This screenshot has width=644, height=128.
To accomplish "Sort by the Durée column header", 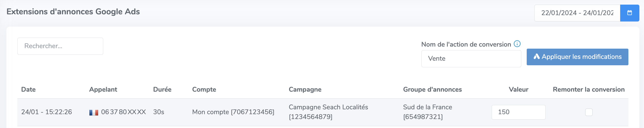I will (162, 89).
